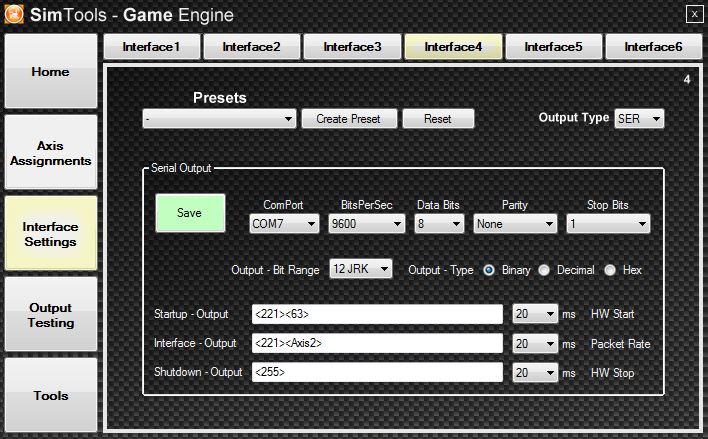Image resolution: width=708 pixels, height=439 pixels.
Task: Click the Create Preset button
Action: (349, 119)
